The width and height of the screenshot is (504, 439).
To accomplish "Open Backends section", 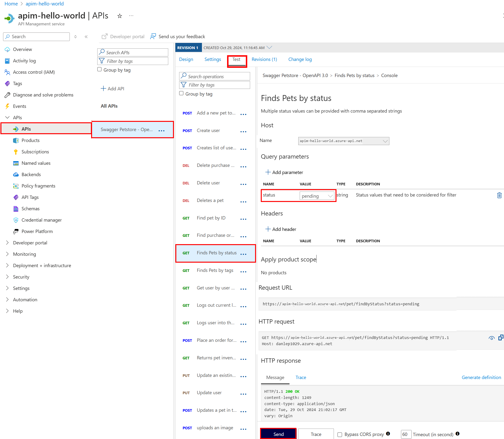I will pyautogui.click(x=31, y=174).
